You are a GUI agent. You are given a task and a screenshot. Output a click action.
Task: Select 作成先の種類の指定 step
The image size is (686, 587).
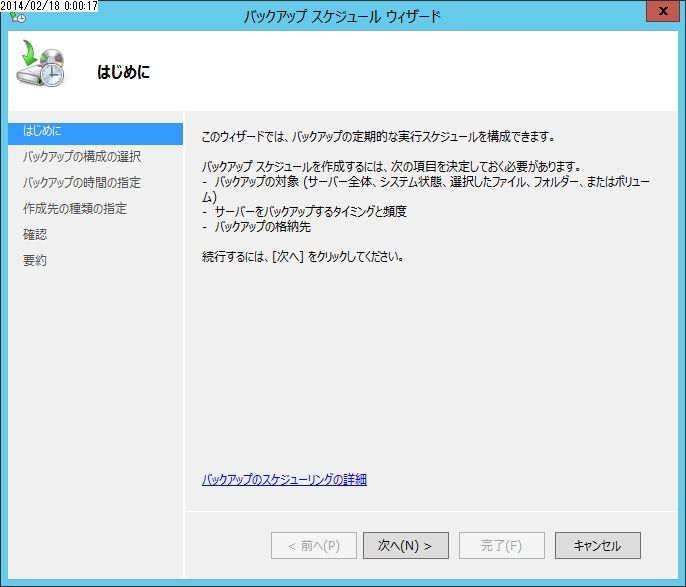pos(75,208)
